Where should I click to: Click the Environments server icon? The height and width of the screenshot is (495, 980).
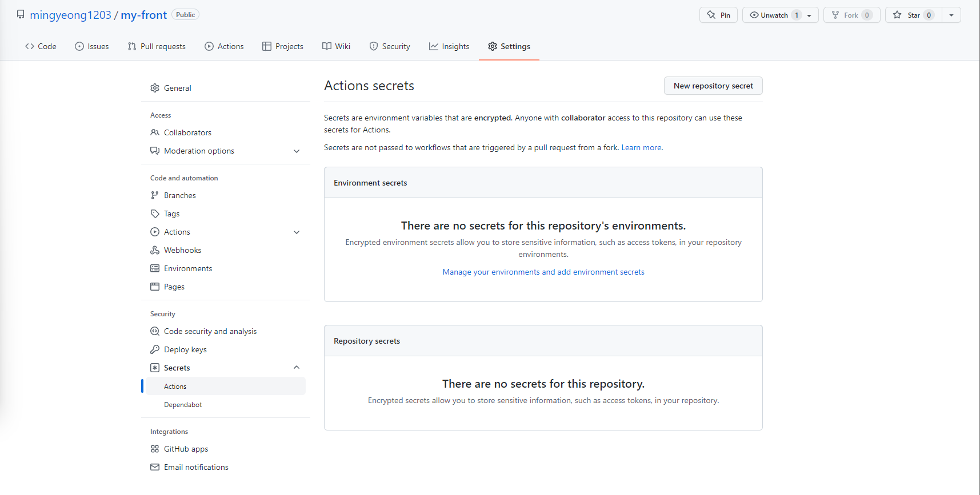(x=155, y=268)
